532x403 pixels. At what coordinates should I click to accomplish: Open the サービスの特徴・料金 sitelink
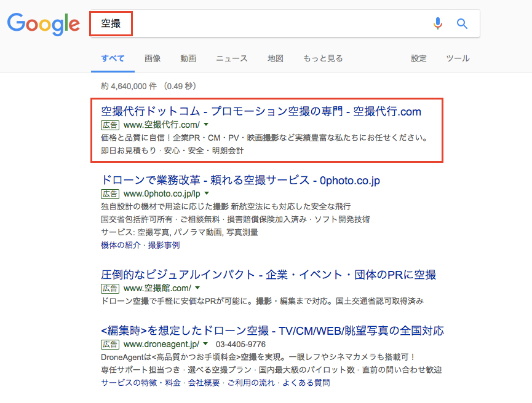(141, 383)
